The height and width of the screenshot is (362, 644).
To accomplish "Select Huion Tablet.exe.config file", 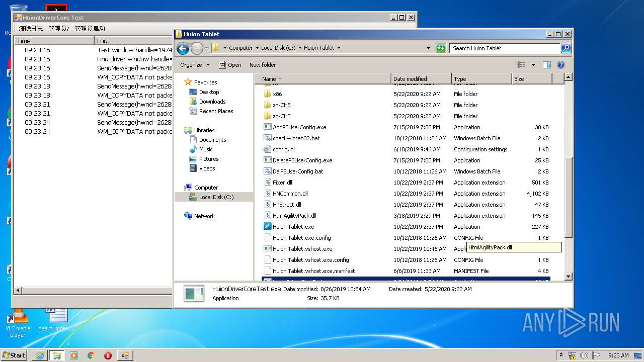I will (302, 238).
